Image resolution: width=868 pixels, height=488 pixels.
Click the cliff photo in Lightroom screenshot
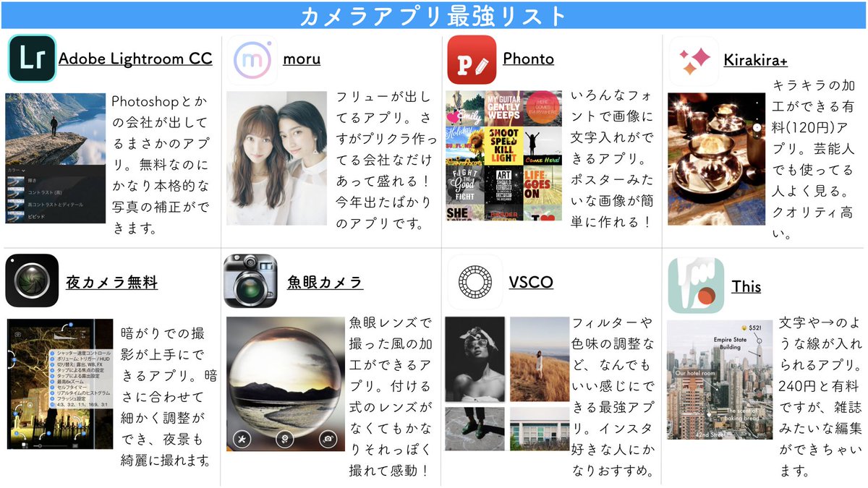tap(55, 129)
